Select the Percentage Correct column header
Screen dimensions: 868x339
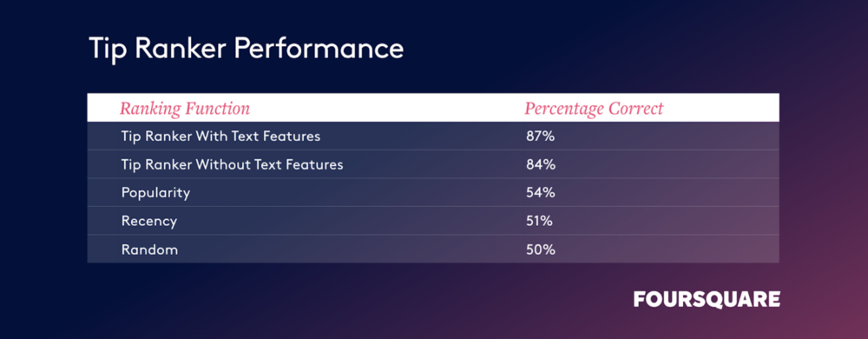(594, 109)
